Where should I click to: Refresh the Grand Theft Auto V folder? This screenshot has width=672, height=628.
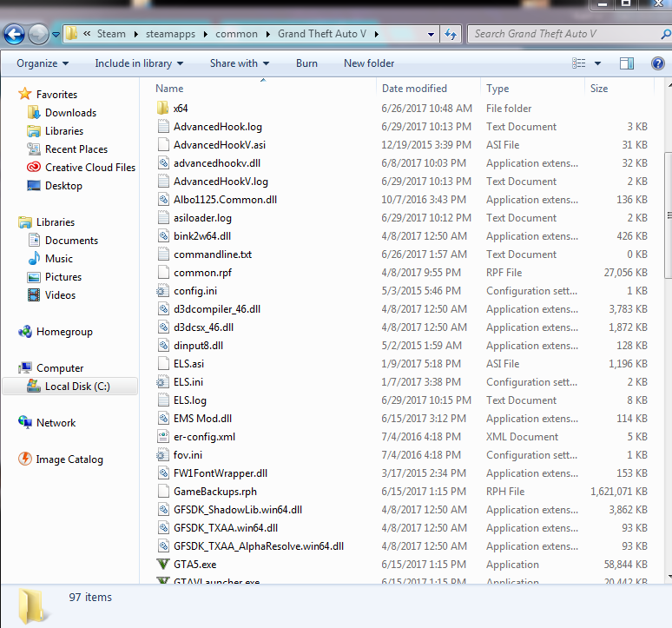(451, 34)
